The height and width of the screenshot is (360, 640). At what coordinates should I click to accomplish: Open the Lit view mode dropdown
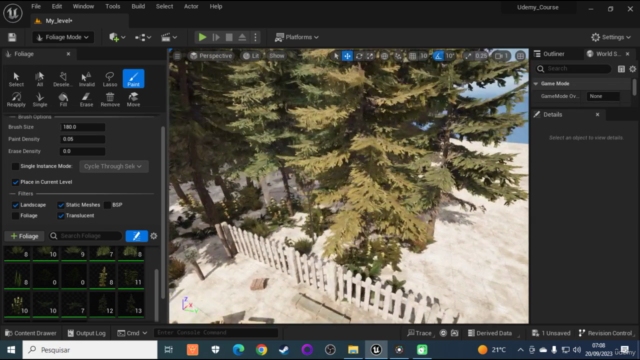pyautogui.click(x=251, y=56)
